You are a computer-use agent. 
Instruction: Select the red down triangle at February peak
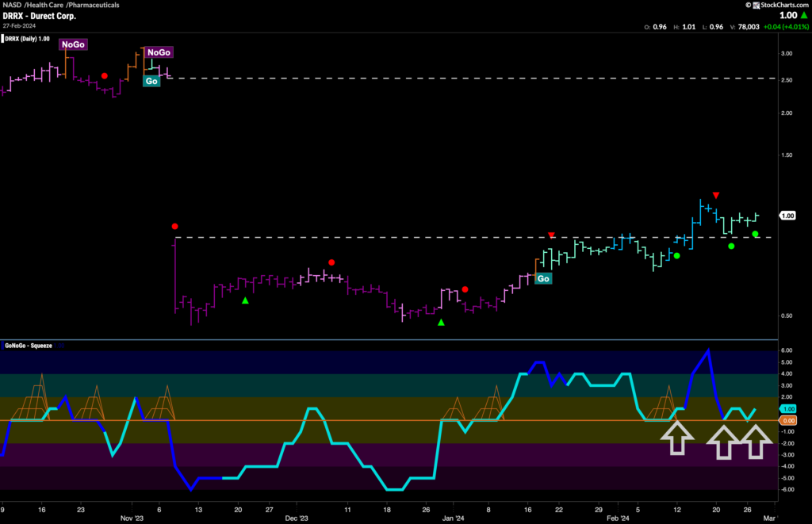716,195
